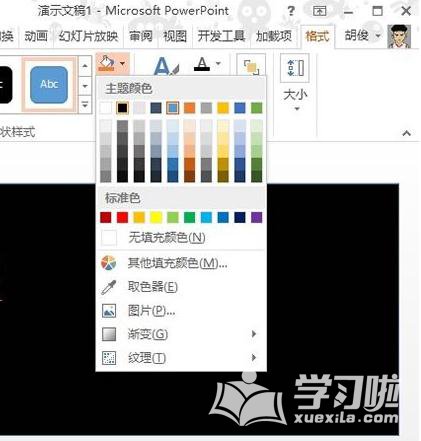421x441 pixels.
Task: Choose the dark red standard color
Action: tap(106, 218)
